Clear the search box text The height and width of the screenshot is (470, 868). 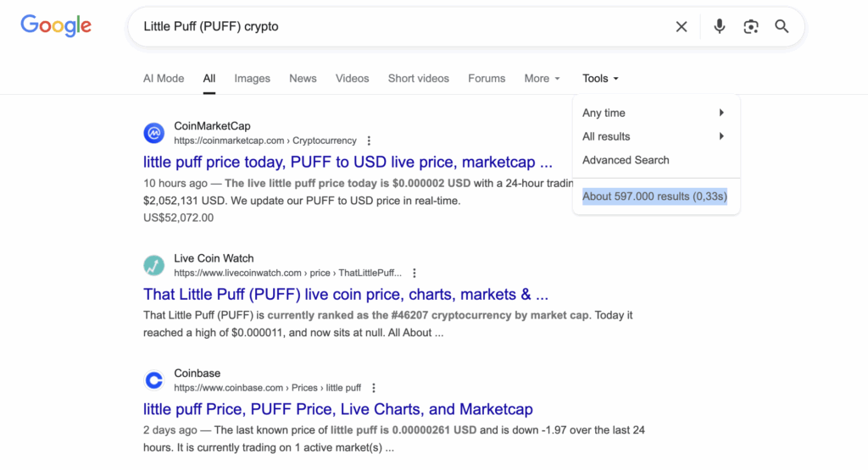pyautogui.click(x=682, y=27)
